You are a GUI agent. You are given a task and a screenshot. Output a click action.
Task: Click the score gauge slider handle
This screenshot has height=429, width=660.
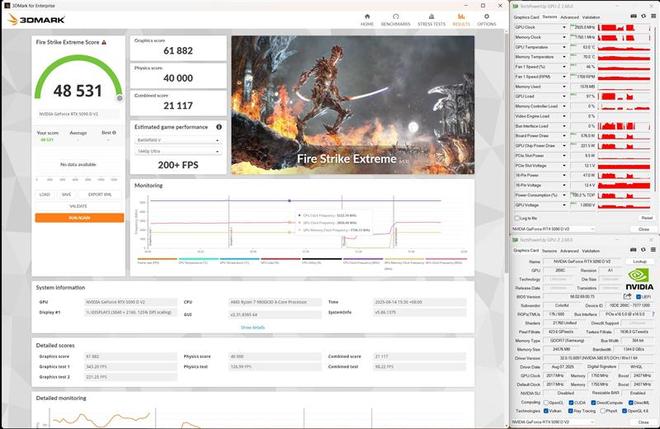[x=121, y=97]
